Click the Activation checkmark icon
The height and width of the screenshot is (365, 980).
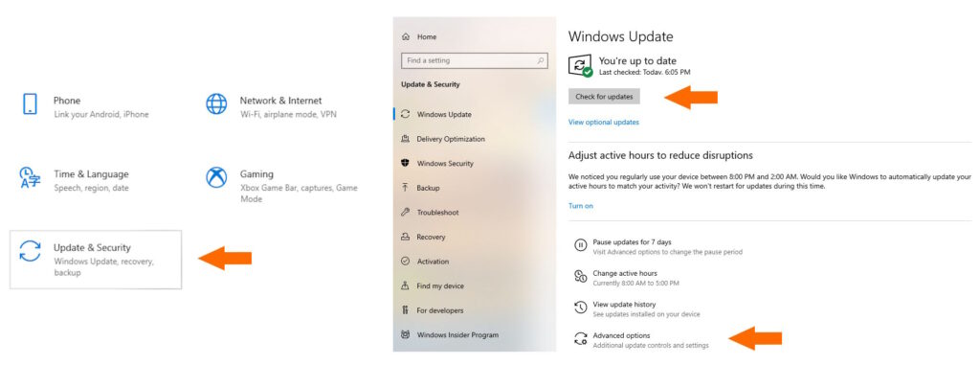405,262
